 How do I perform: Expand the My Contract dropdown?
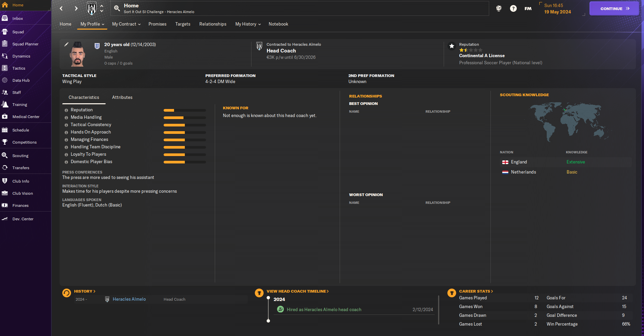[126, 24]
